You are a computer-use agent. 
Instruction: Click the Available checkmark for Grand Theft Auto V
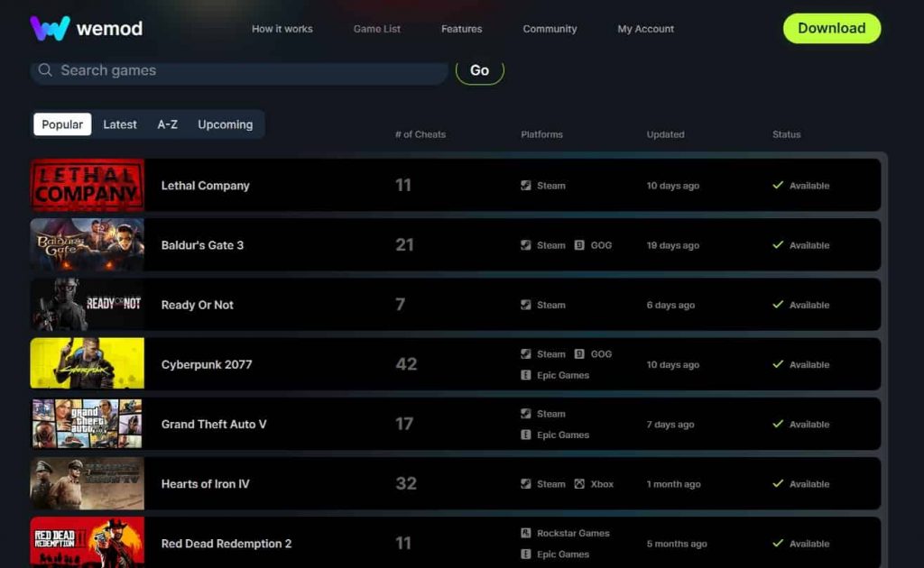coord(778,424)
